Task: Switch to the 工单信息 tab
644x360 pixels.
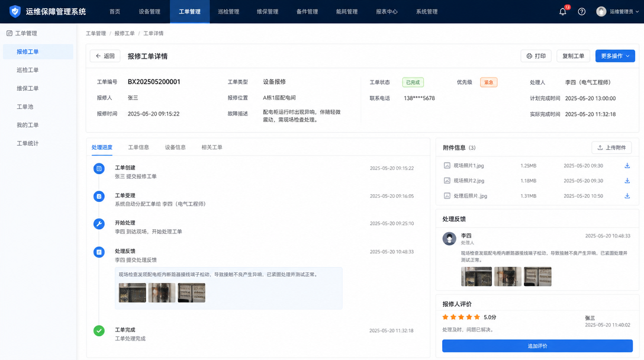Action: (139, 147)
